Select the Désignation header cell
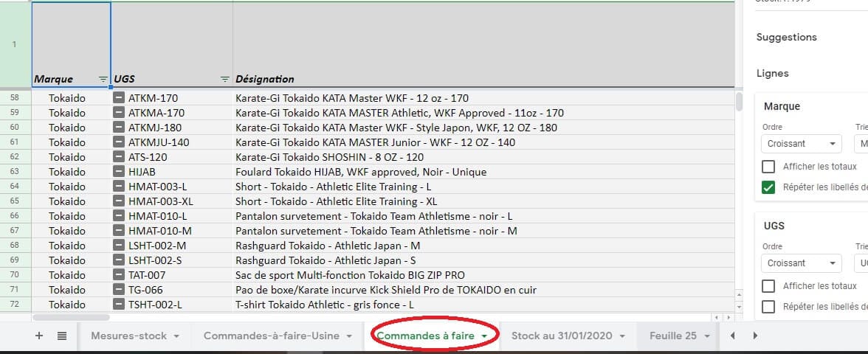Screen dimensions: 868x354 coord(483,45)
